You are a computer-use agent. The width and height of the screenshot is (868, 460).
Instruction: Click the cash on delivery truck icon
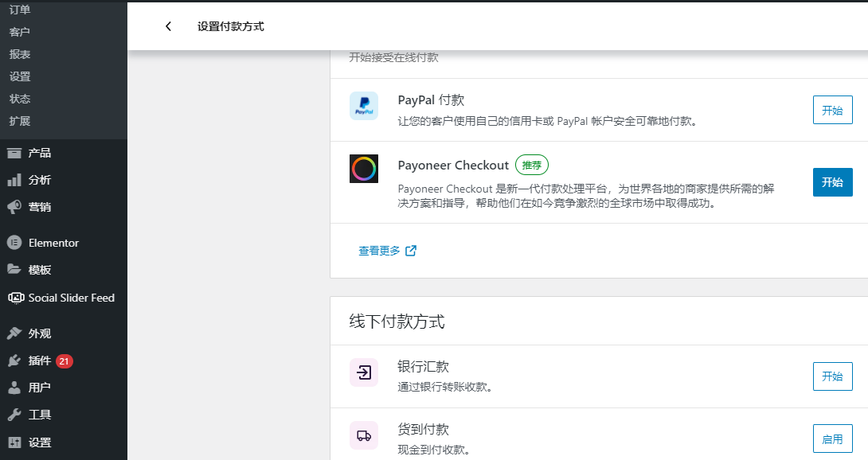(x=364, y=435)
